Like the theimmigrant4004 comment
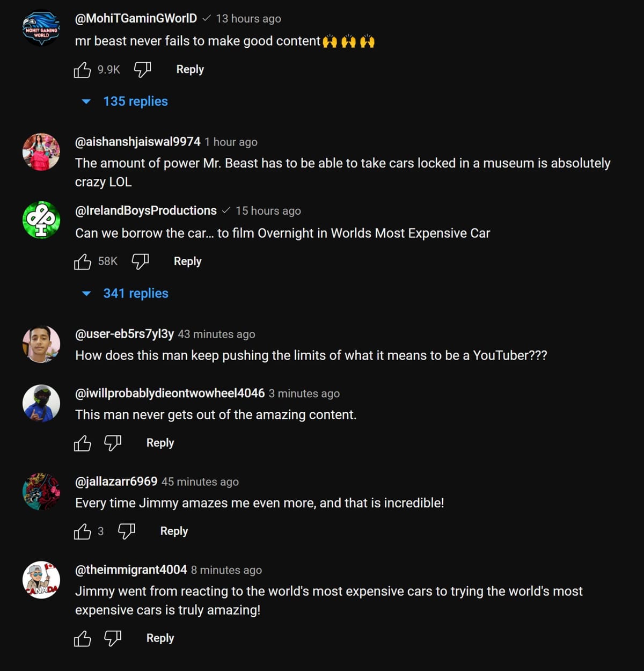 coord(83,639)
